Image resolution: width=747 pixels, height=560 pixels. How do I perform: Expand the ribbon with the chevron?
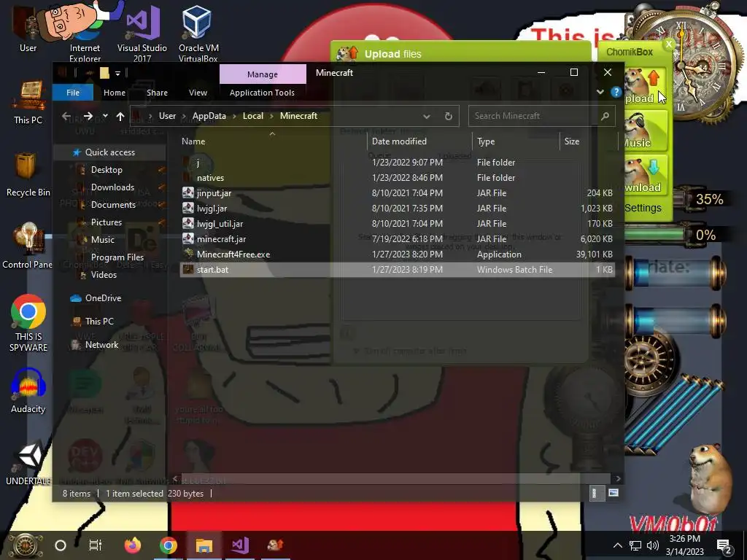coord(600,92)
